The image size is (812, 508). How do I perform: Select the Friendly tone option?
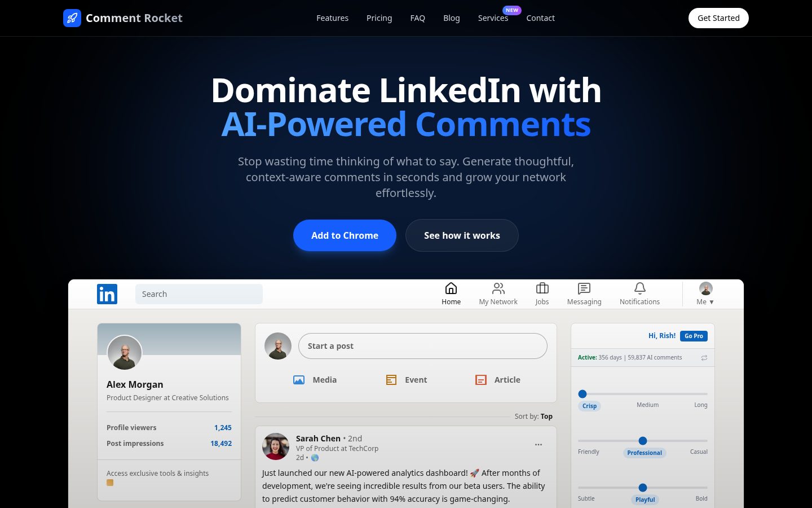coord(589,452)
